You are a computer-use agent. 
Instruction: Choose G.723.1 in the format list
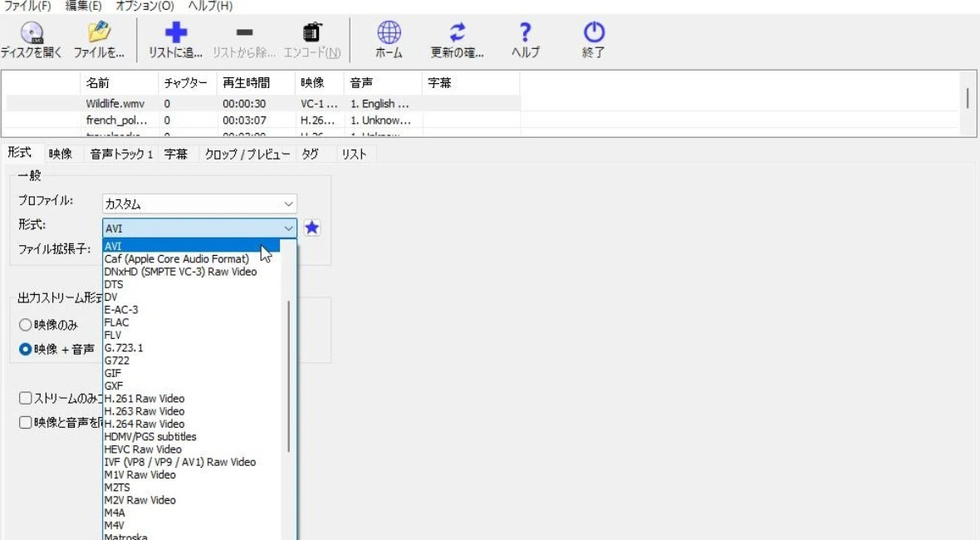coord(191,347)
